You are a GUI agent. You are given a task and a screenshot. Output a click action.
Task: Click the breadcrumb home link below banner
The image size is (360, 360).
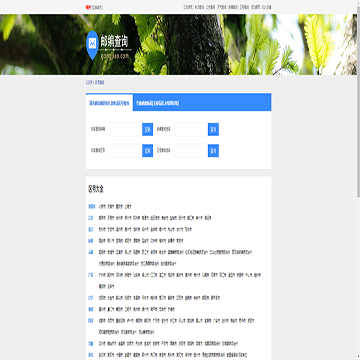click(89, 82)
